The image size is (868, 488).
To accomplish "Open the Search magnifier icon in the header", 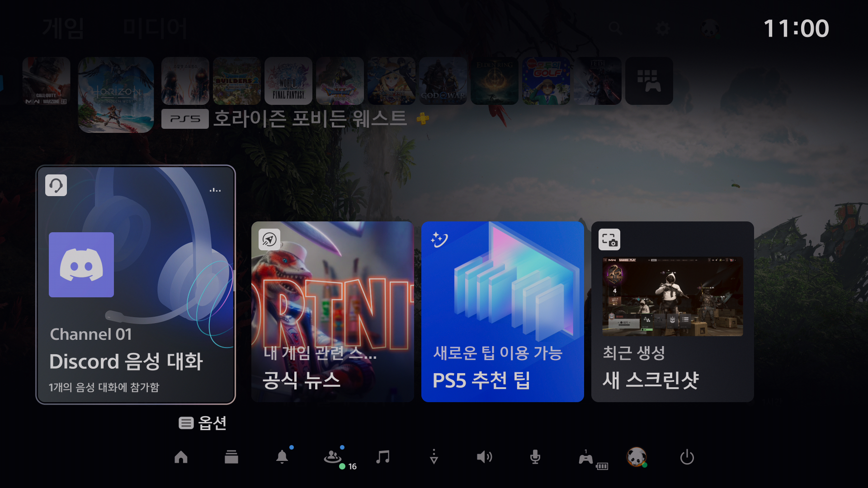I will click(615, 28).
